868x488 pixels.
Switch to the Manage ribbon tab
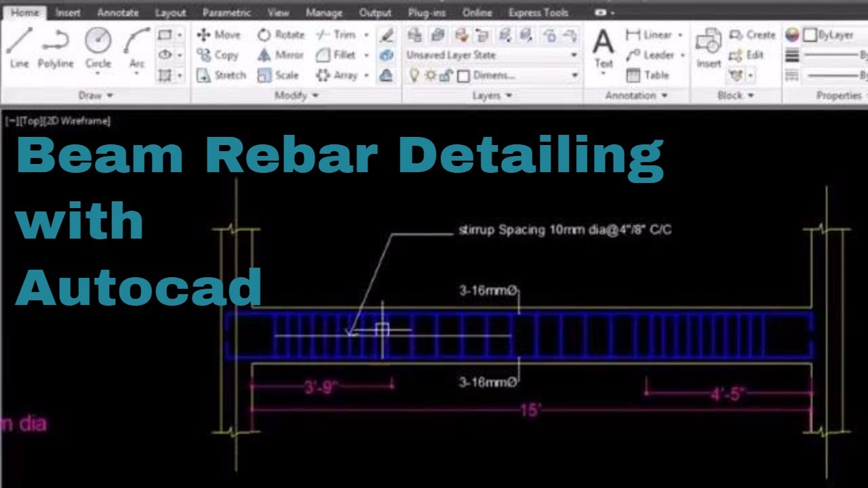[x=324, y=13]
